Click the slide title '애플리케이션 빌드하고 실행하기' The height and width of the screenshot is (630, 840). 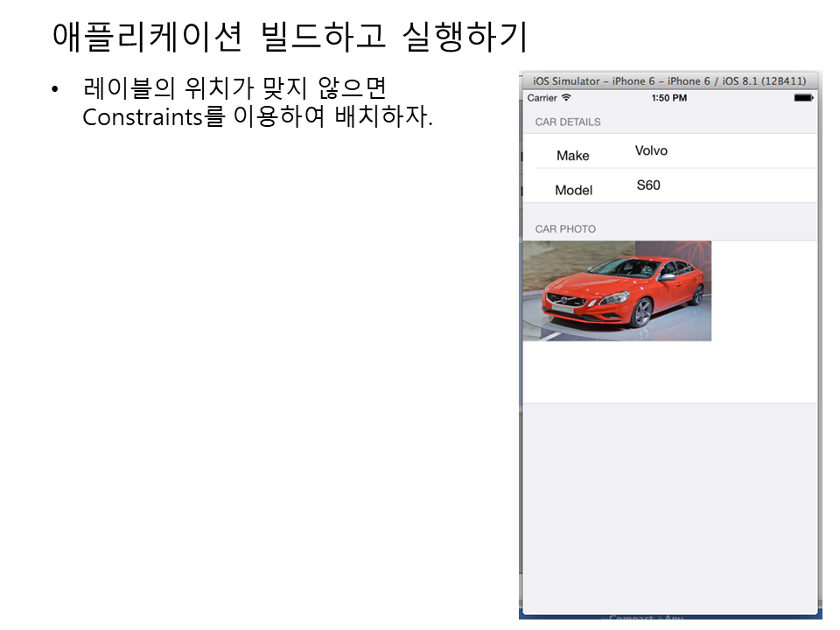(290, 37)
